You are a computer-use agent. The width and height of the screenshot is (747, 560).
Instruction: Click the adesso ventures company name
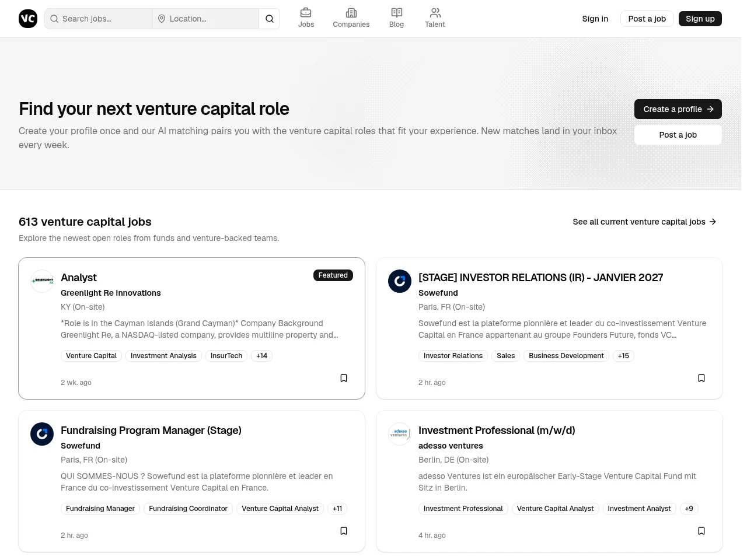[451, 446]
